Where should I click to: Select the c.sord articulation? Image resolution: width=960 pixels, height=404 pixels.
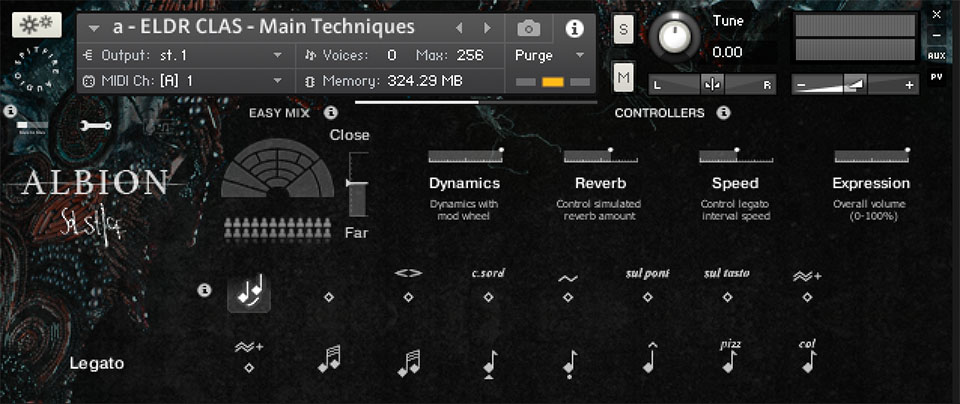tap(488, 285)
